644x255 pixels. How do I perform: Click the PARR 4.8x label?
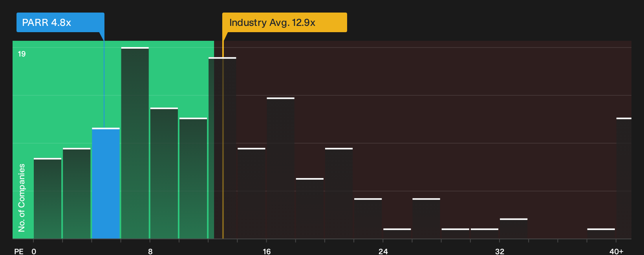(x=60, y=22)
